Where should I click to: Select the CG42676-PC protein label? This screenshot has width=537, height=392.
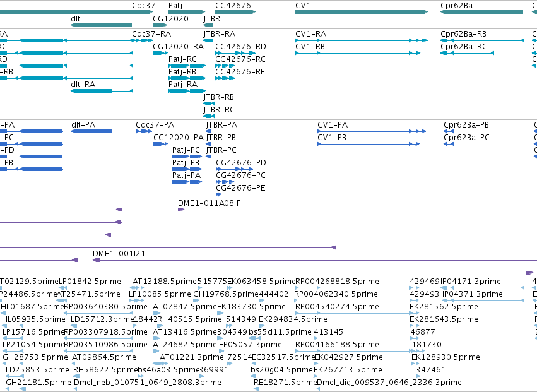(240, 175)
